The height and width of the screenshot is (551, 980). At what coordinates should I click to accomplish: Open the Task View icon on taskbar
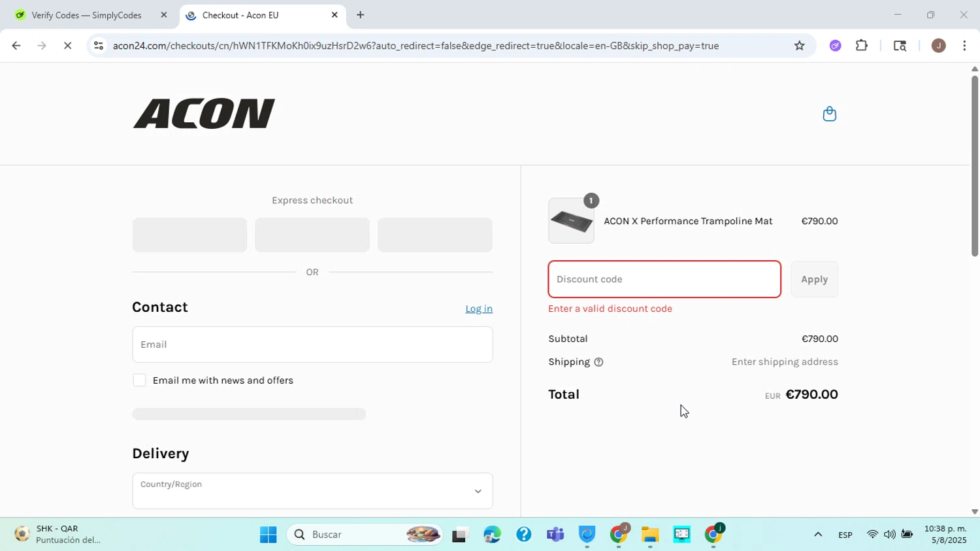(460, 535)
